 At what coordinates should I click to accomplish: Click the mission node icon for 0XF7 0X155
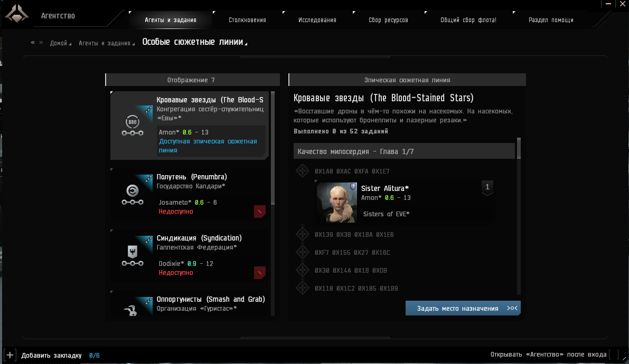coord(303,252)
